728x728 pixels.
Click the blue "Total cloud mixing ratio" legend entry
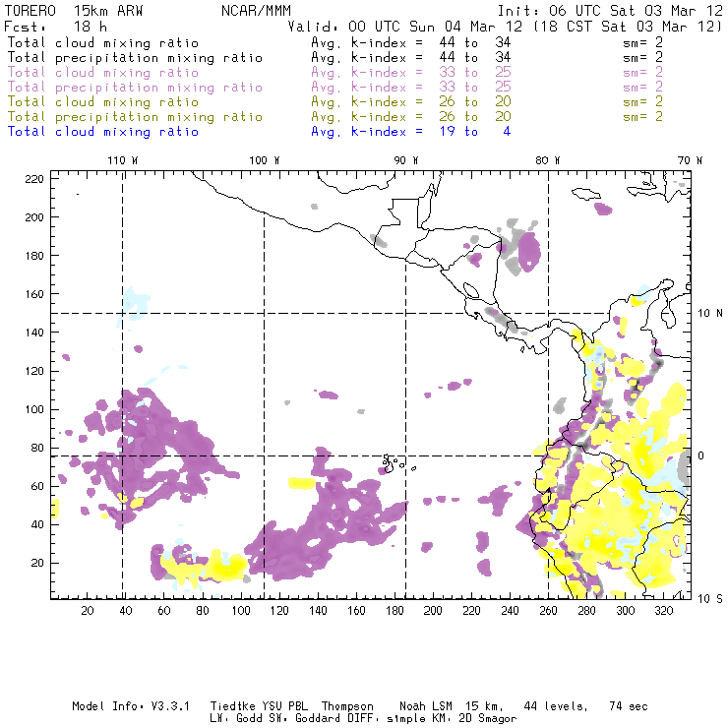pos(102,132)
